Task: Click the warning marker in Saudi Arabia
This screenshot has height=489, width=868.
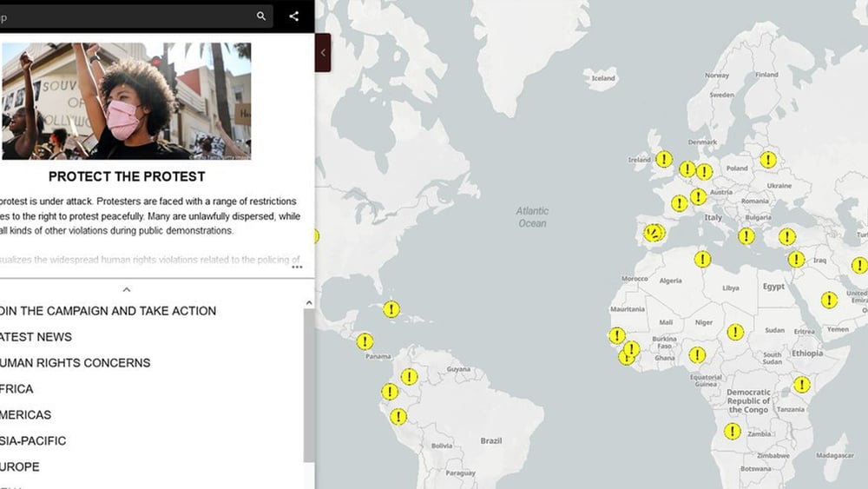Action: point(829,300)
